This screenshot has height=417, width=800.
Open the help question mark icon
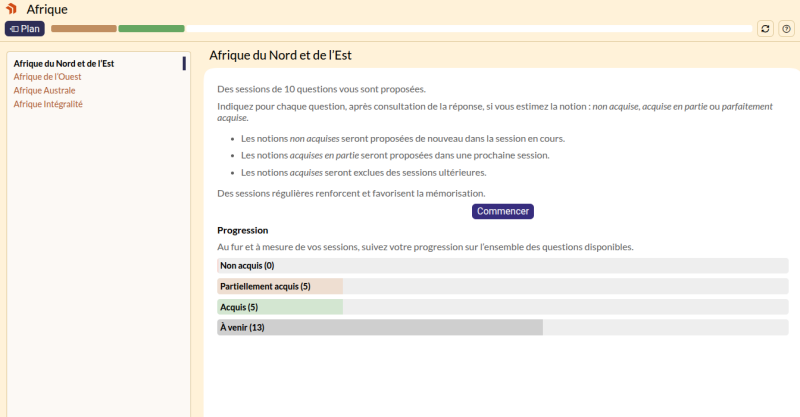786,29
